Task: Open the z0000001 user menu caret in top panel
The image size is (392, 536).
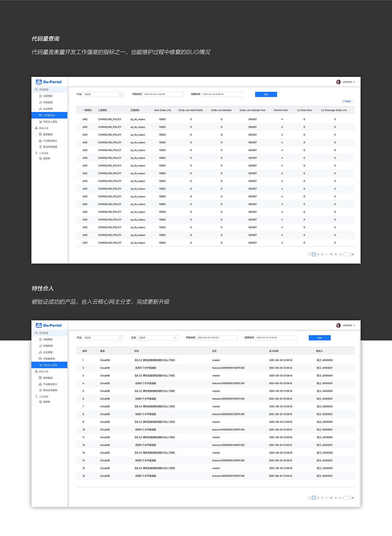Action: click(354, 82)
